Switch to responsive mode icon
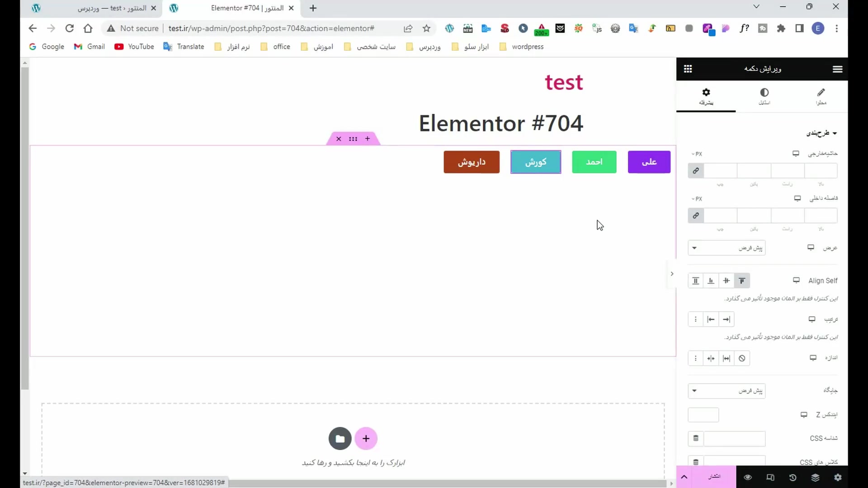Viewport: 868px width, 488px height. click(x=770, y=477)
